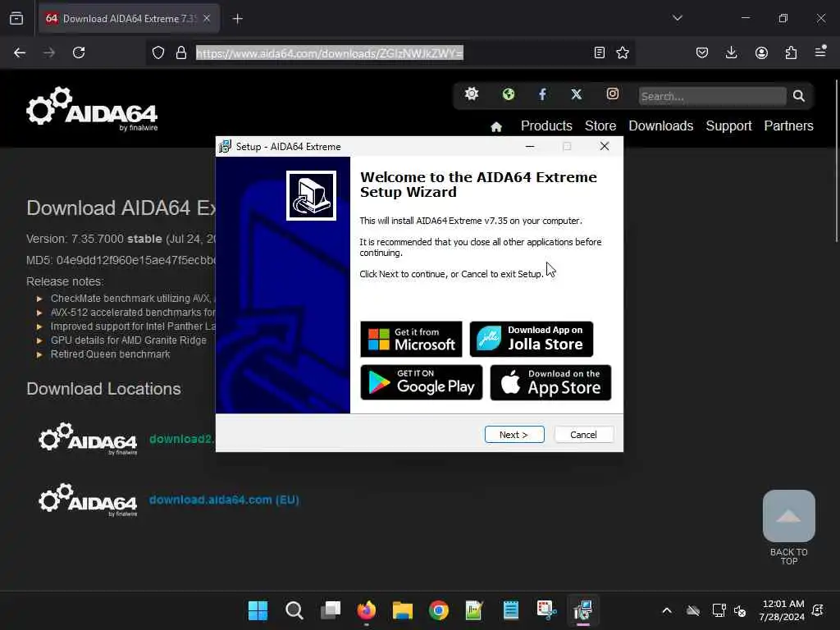The image size is (840, 630).
Task: Click the green globe icon
Action: pos(509,94)
